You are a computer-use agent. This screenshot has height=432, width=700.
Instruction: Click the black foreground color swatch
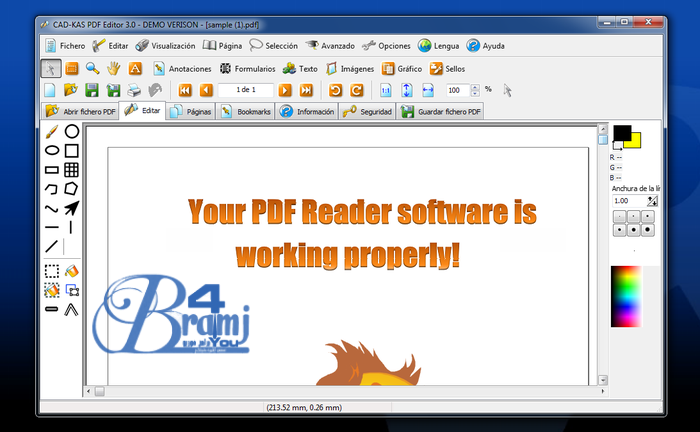click(x=622, y=133)
